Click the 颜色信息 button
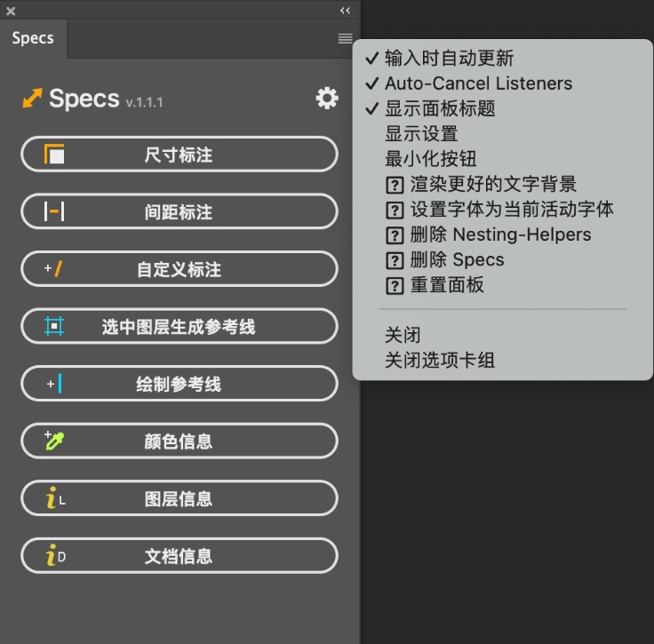 point(179,441)
